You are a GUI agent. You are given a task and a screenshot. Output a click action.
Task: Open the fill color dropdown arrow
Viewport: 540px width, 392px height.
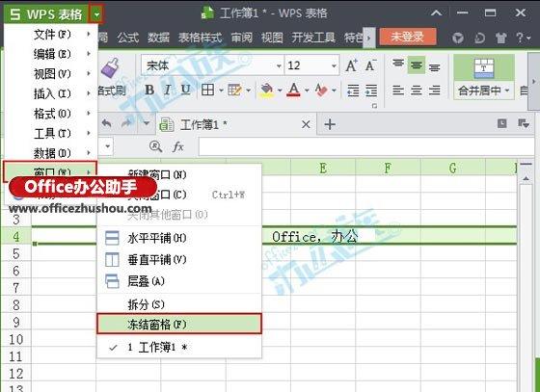coord(280,91)
